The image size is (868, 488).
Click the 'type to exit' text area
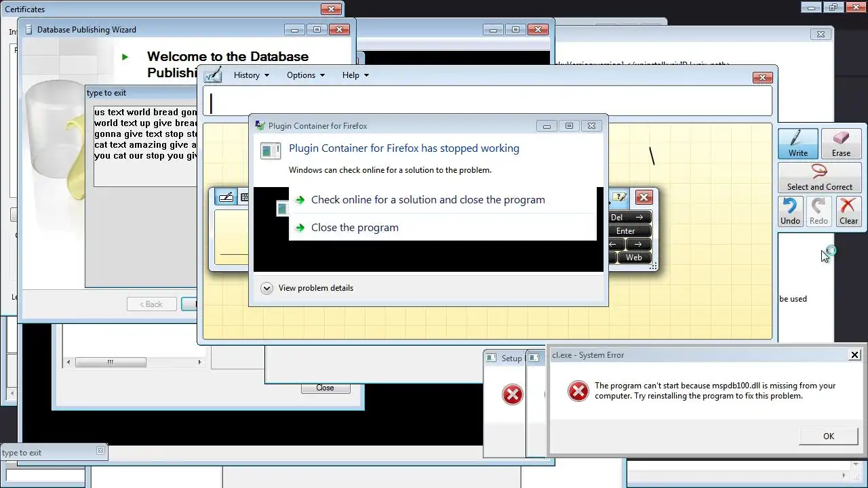[x=146, y=146]
